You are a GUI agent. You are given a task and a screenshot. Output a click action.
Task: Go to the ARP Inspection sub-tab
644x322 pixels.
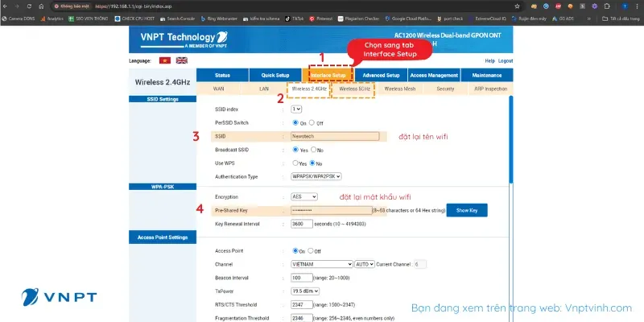(490, 89)
